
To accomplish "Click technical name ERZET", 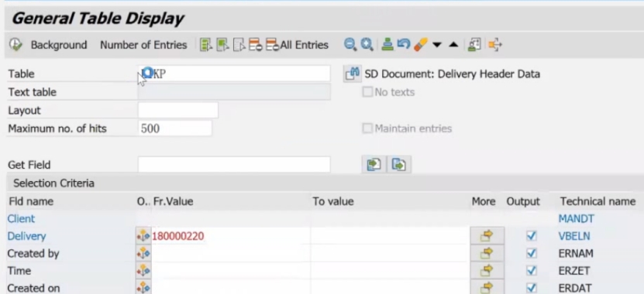I will 574,271.
